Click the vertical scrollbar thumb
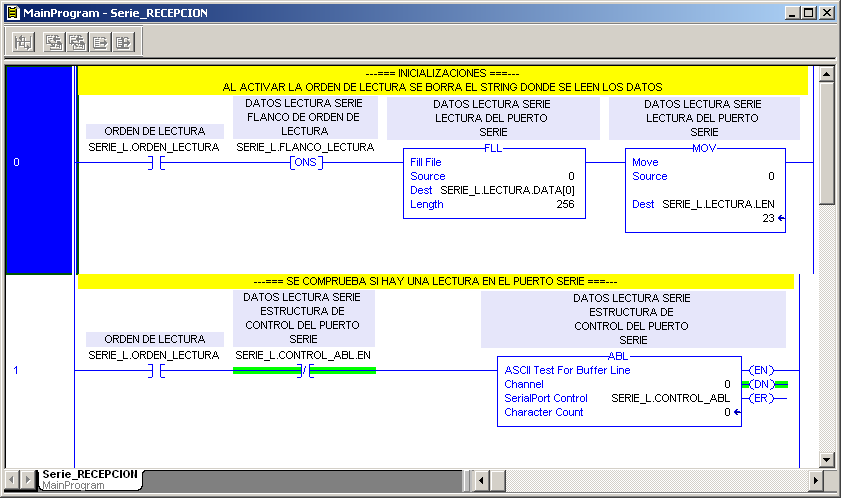 click(827, 143)
